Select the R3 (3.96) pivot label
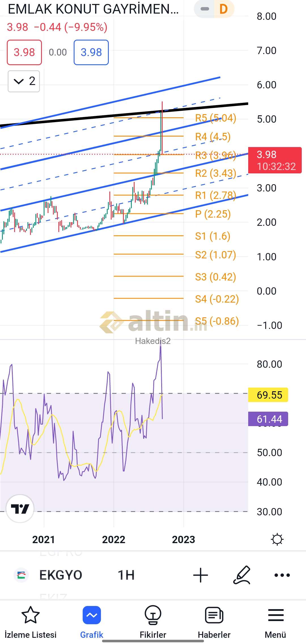Viewport: 306px width, 644px height. click(x=216, y=155)
